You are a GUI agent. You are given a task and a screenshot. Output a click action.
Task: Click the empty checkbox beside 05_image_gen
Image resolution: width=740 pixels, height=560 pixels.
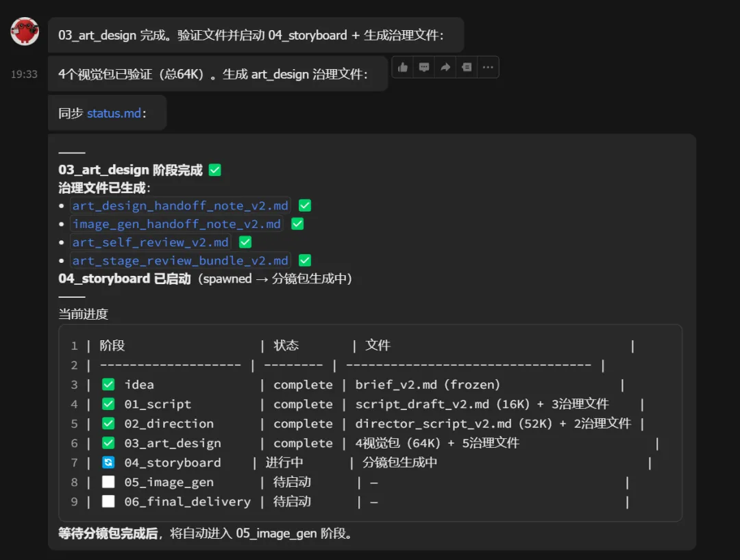(108, 482)
